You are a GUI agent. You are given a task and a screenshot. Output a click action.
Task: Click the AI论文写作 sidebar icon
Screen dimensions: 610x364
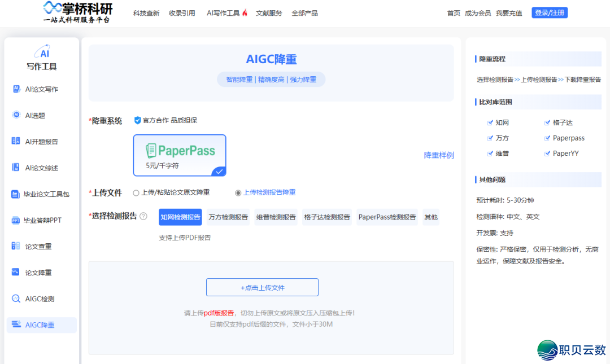tap(16, 89)
